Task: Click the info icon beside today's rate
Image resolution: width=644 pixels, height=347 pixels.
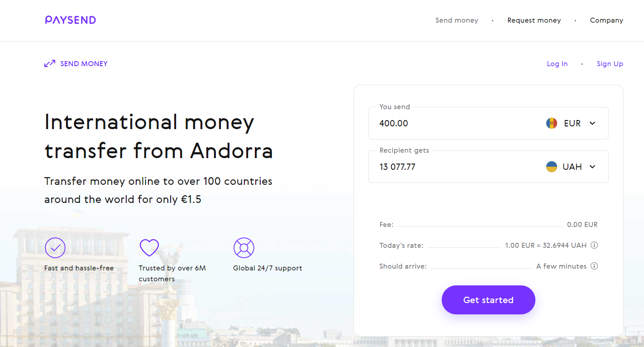Action: [x=594, y=245]
